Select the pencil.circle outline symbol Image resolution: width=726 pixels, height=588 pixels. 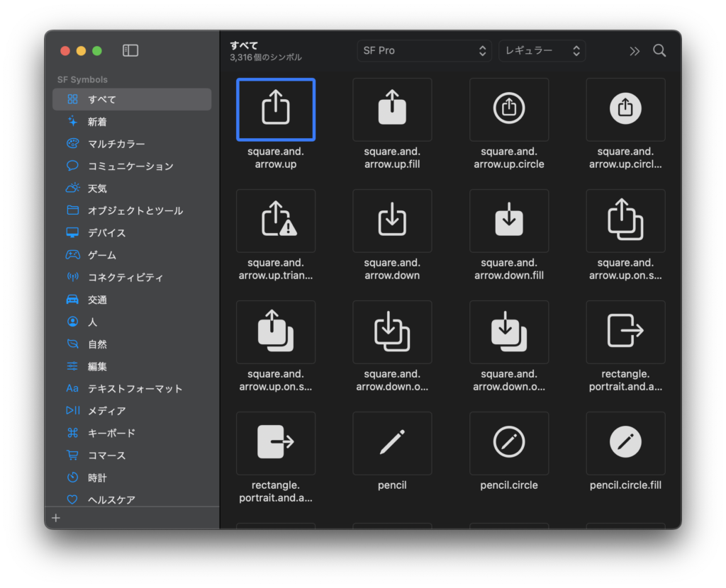(509, 443)
